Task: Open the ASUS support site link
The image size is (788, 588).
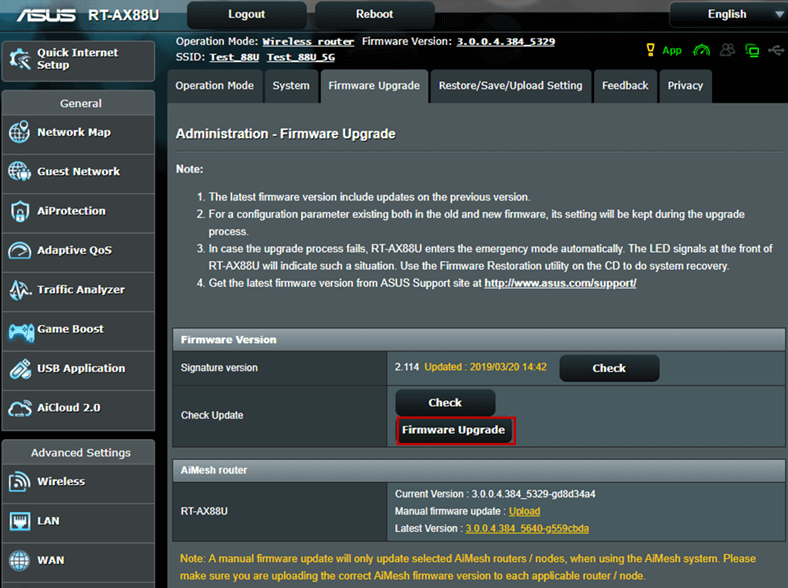Action: click(560, 283)
